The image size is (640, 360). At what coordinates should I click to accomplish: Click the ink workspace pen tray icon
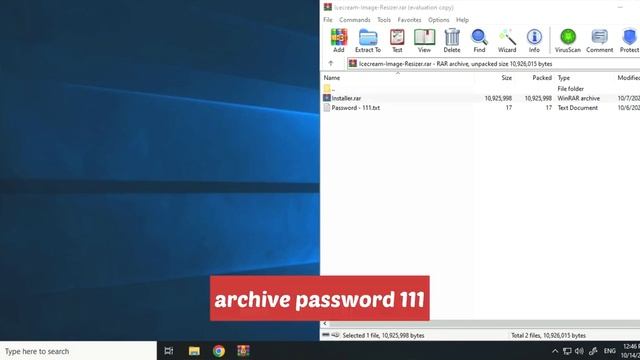[593, 351]
